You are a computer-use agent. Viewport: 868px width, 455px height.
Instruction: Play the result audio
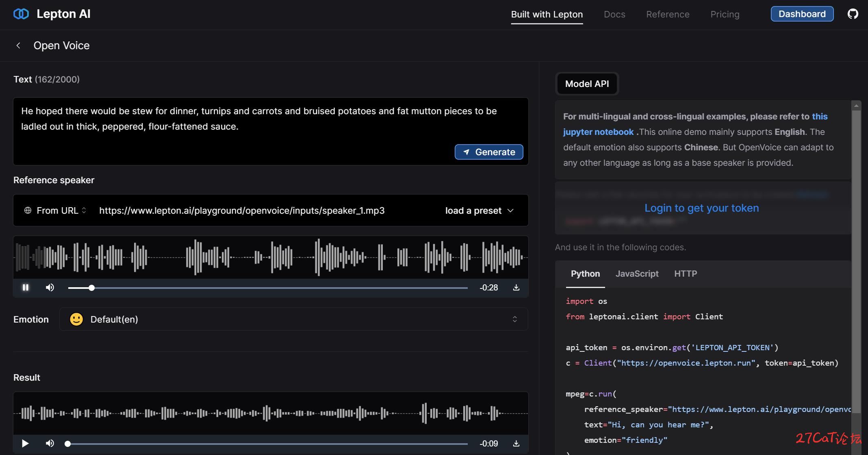(25, 444)
